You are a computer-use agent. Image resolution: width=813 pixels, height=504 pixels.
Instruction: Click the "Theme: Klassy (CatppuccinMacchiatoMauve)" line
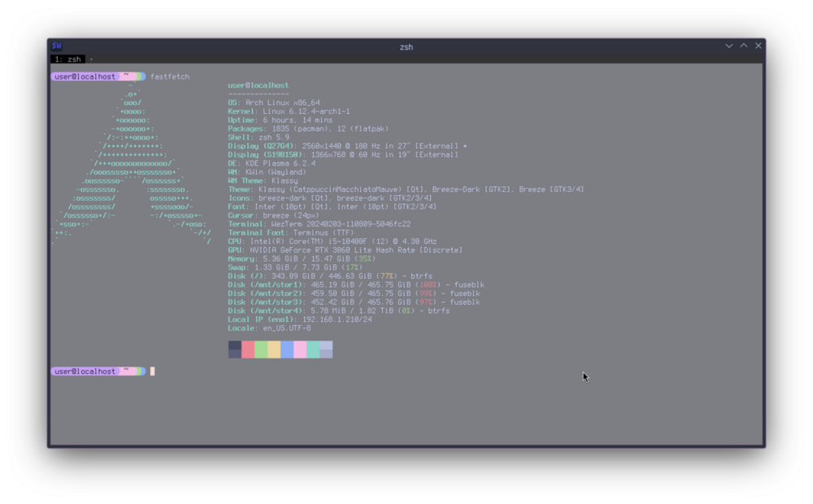(406, 189)
